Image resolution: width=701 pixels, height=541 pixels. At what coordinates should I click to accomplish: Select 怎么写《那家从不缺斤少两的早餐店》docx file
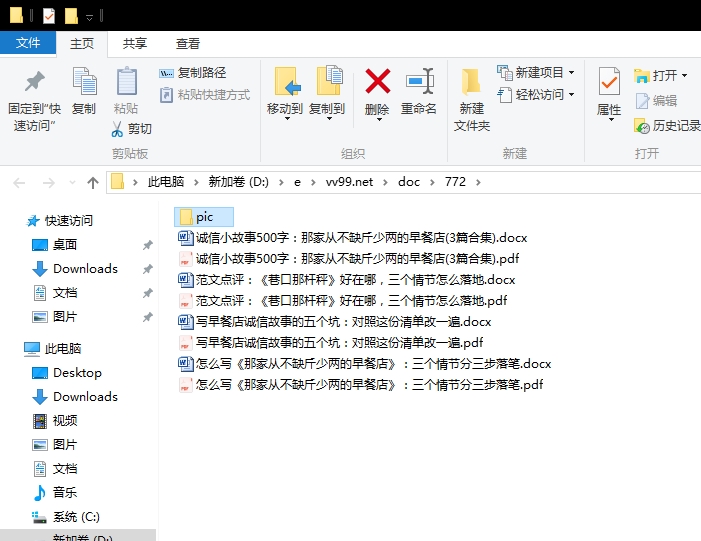coord(365,363)
